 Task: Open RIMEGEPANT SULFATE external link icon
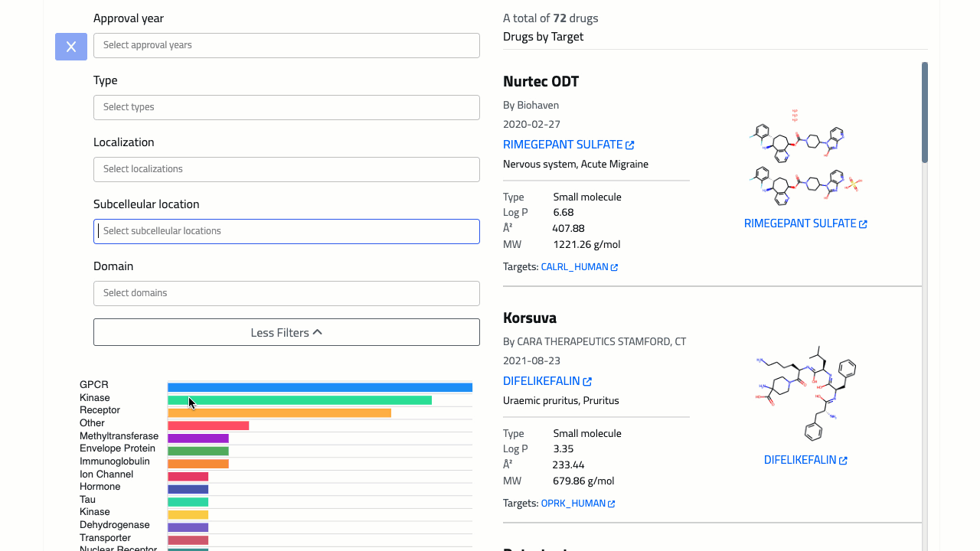[630, 144]
